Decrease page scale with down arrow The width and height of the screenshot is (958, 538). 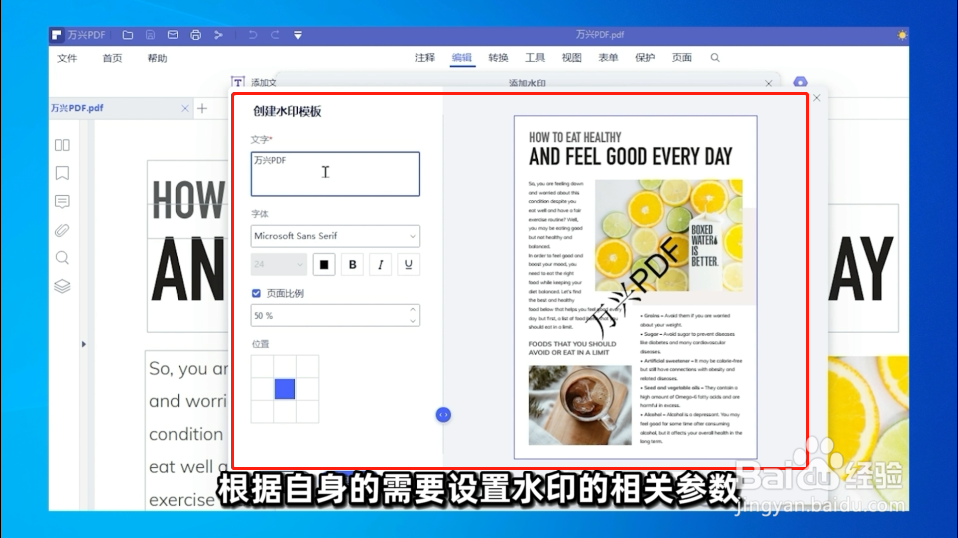[x=413, y=321]
